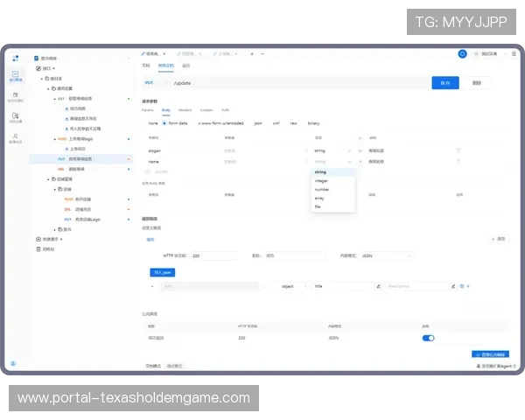The height and width of the screenshot is (420, 525).
Task: Click the HTTP status code input field
Action: 213,255
